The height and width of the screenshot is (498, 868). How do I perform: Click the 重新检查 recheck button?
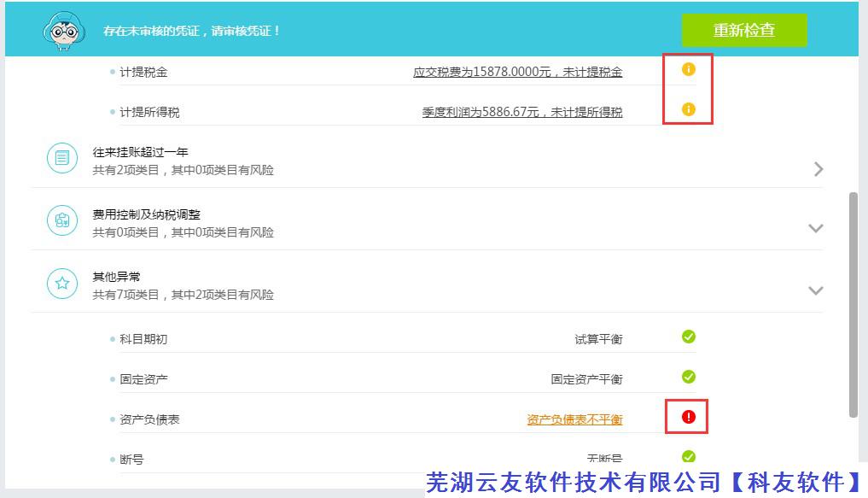click(743, 30)
